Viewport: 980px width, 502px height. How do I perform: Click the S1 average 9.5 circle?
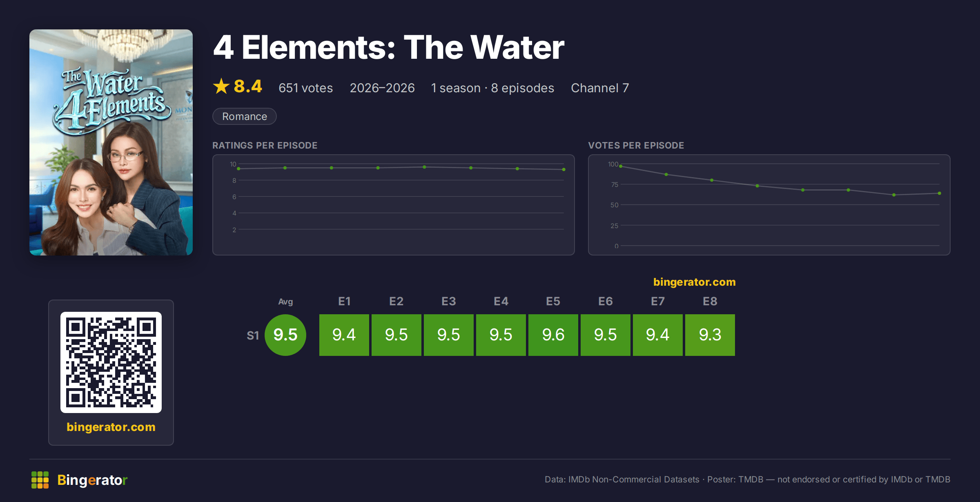click(285, 335)
